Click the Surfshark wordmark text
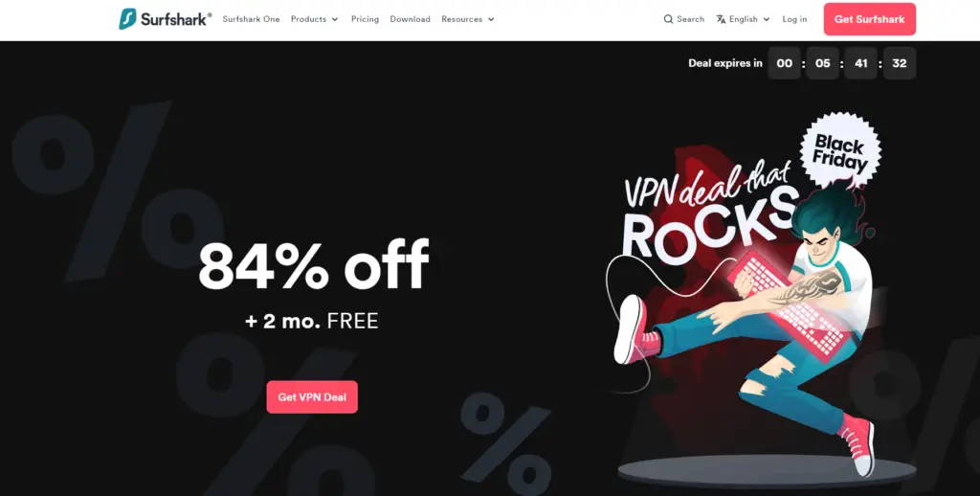980x496 pixels. click(x=176, y=19)
